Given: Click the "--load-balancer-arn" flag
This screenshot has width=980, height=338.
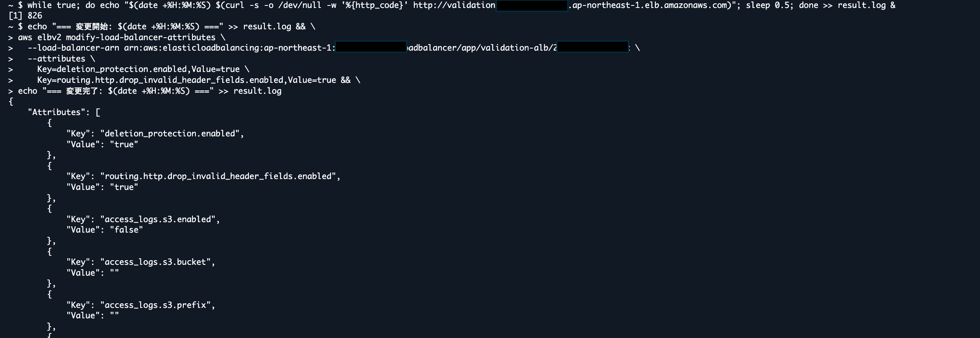Looking at the screenshot, I should click(x=73, y=48).
